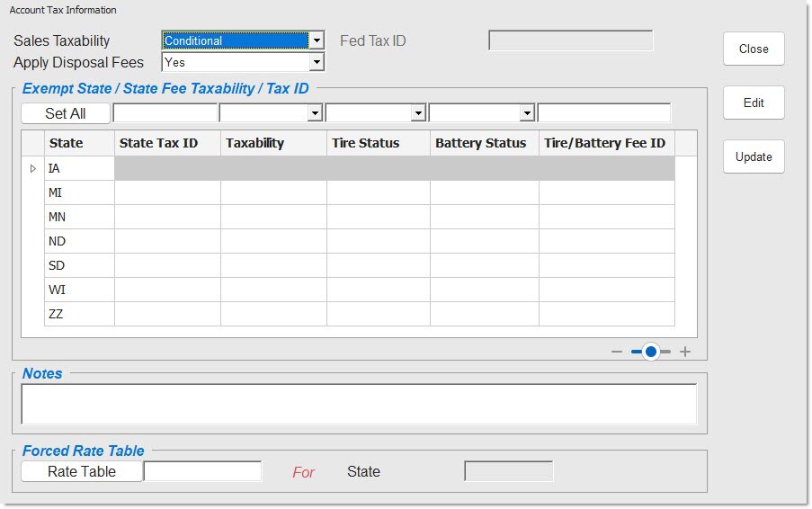812x509 pixels.
Task: Click the State Tax ID filter field
Action: point(165,113)
